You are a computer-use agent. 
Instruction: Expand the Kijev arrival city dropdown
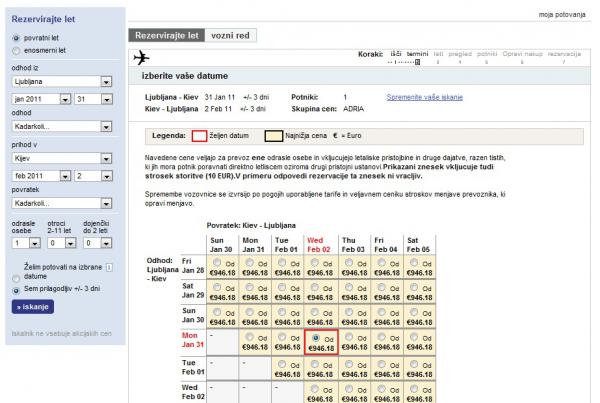point(107,157)
